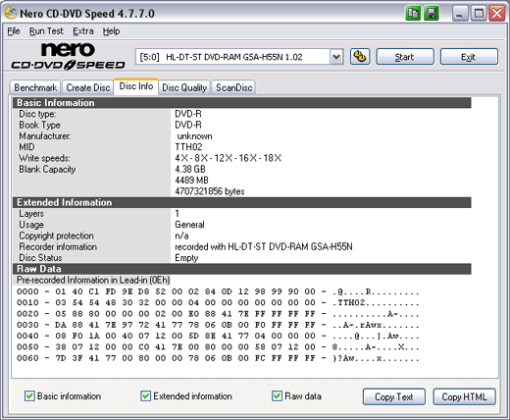Click the Disc Status value Empty
Screen dimensions: 510x420
tap(186, 258)
